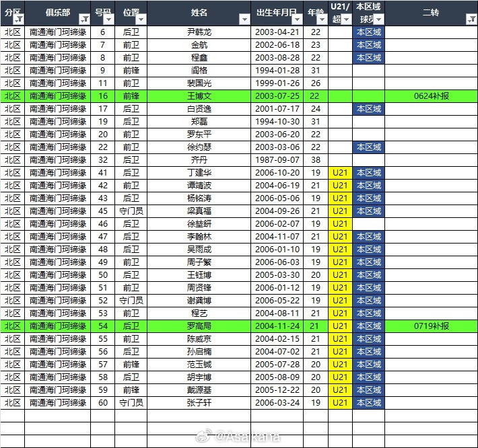
Task: Expand the 号码 column filter dropdown
Action: [108, 20]
